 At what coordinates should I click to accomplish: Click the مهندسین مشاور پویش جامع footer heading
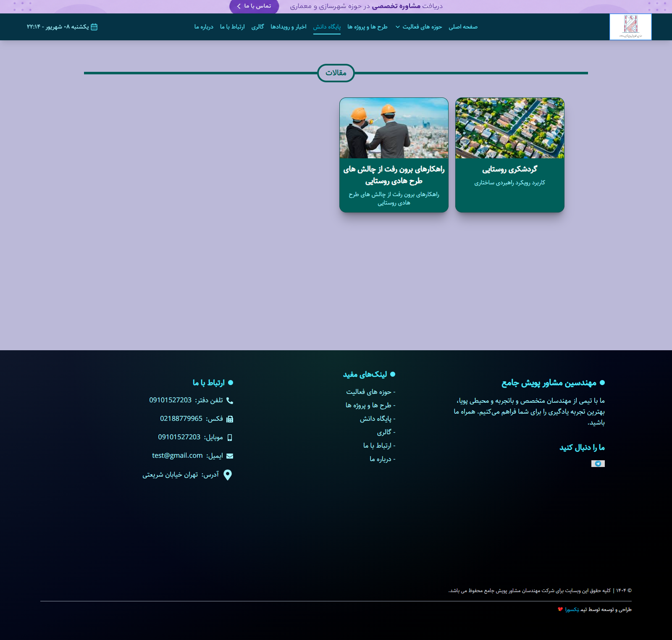coord(549,383)
